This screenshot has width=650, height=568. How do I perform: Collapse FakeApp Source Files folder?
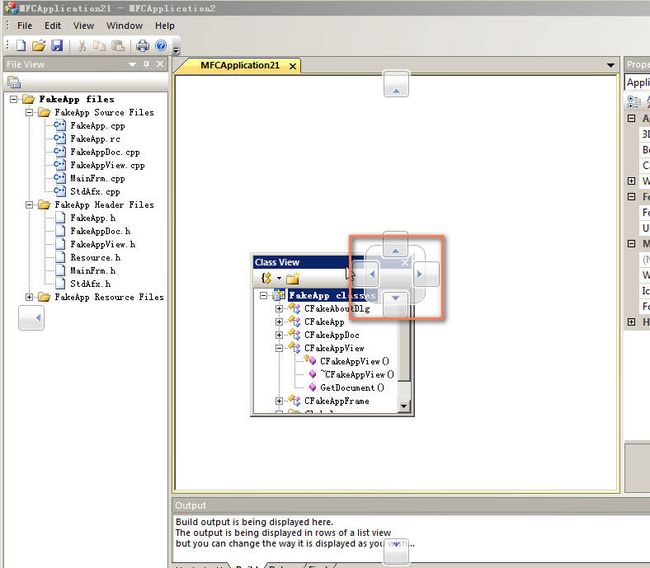(29, 112)
